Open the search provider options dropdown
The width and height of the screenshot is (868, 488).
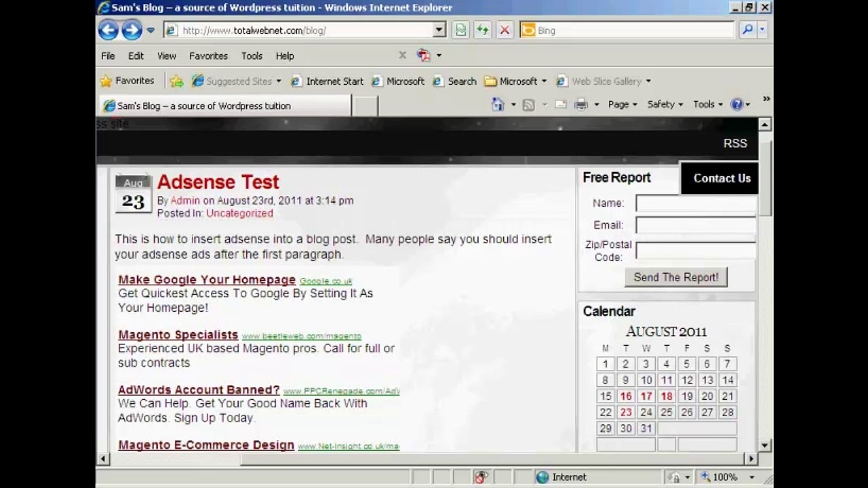click(762, 30)
